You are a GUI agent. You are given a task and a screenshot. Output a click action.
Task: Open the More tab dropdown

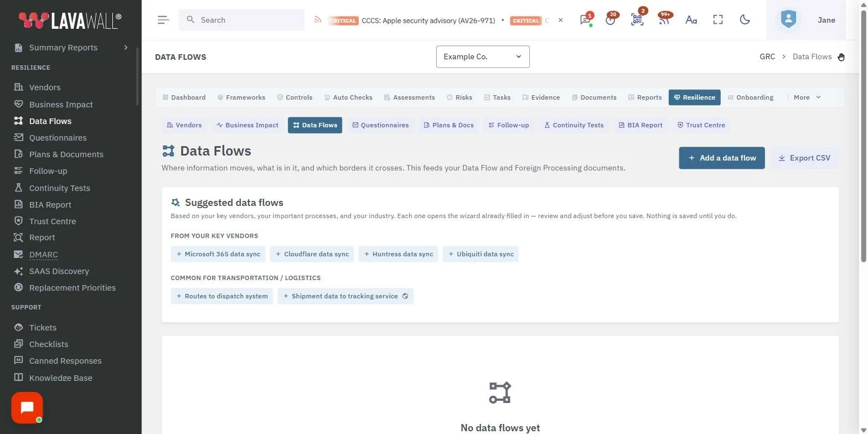[804, 97]
